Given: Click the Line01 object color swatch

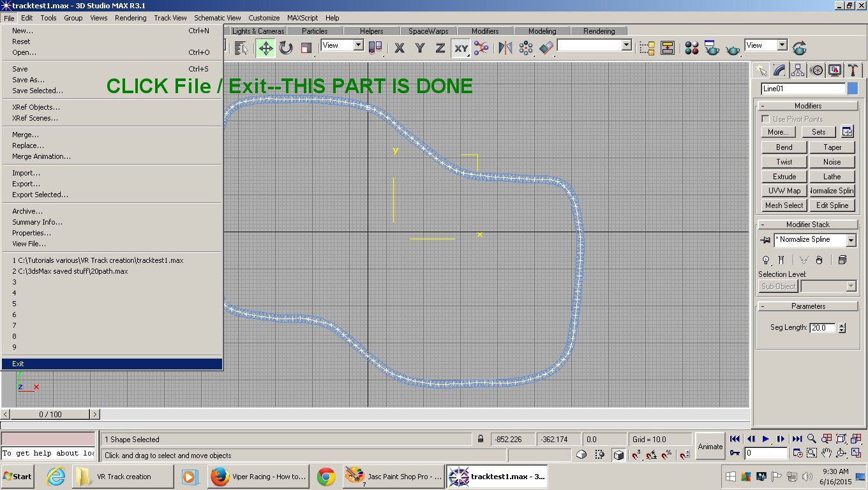Looking at the screenshot, I should 853,89.
